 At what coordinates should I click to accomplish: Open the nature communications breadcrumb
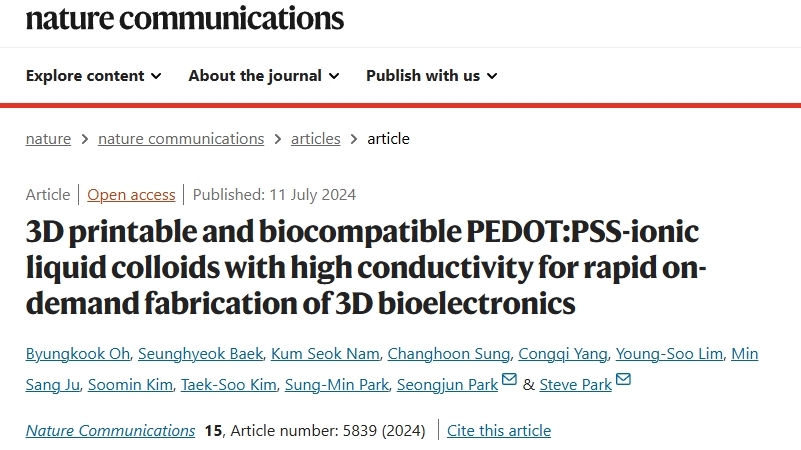point(181,139)
